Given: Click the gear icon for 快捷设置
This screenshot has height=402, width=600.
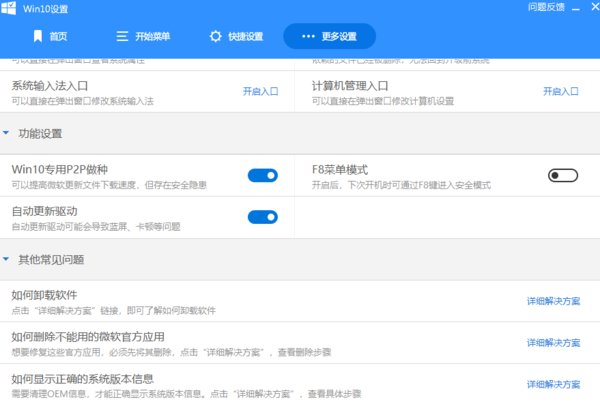Looking at the screenshot, I should click(x=215, y=37).
